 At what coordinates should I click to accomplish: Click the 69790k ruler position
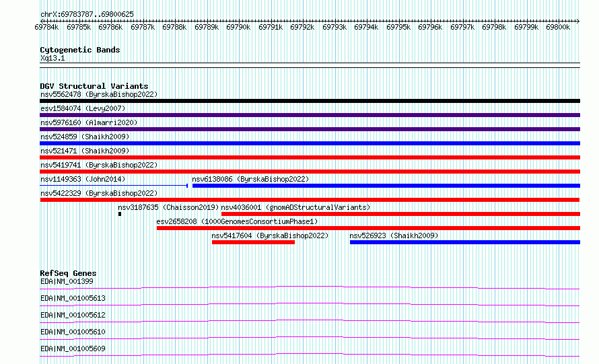coord(238,27)
